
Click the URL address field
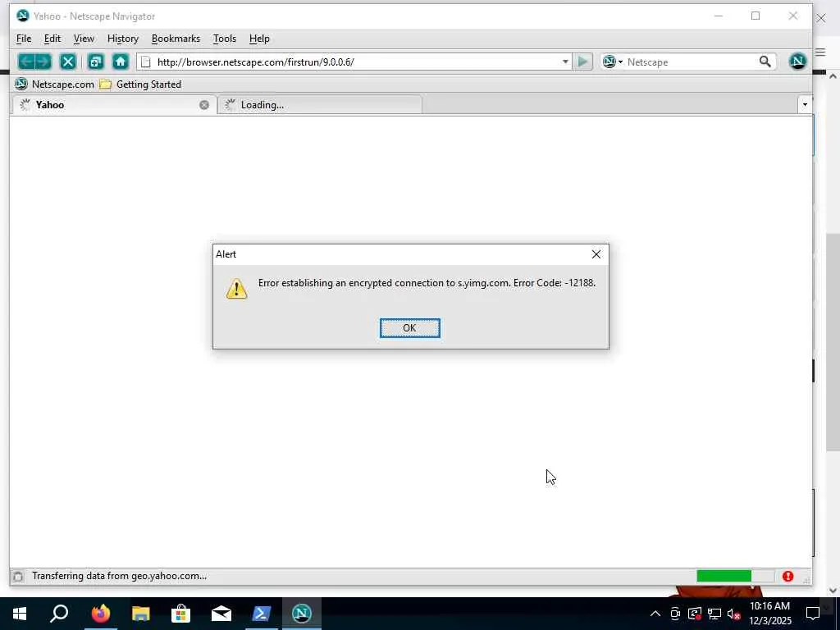click(x=356, y=62)
